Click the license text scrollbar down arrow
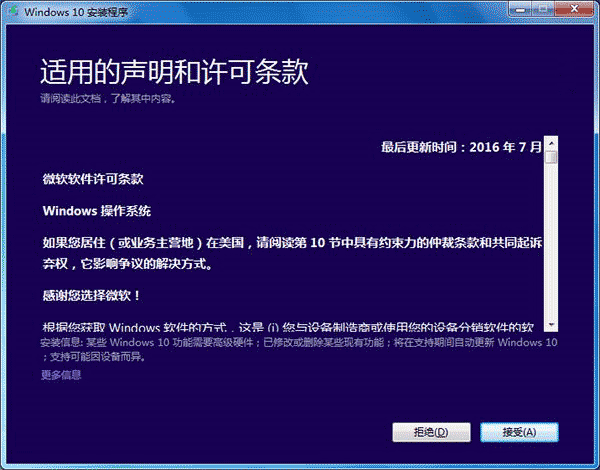The height and width of the screenshot is (470, 600). (551, 325)
